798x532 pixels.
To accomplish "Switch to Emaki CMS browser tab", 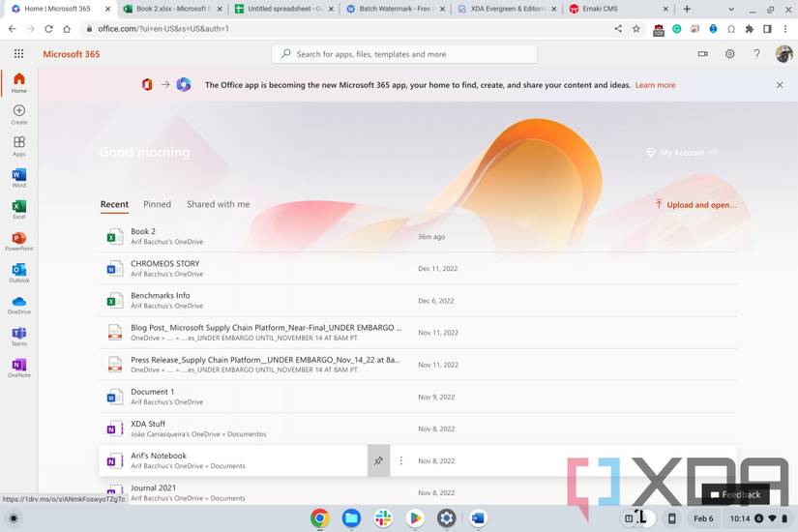I will click(x=618, y=9).
